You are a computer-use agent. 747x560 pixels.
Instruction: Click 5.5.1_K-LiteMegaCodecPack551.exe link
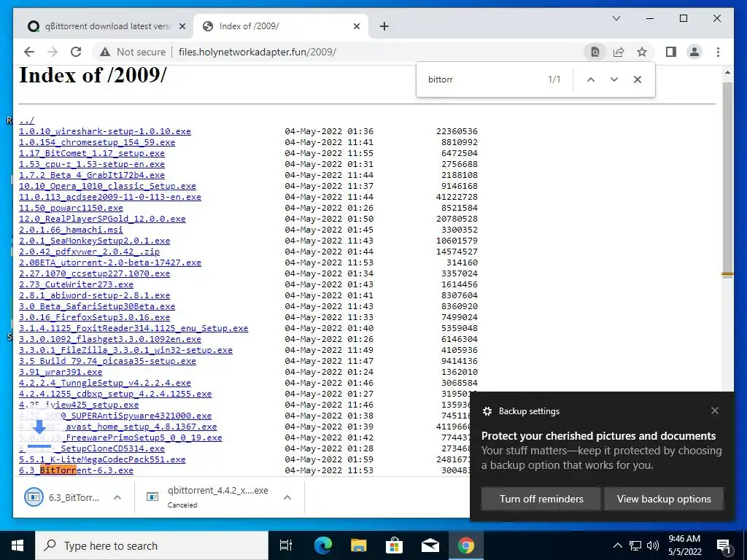(102, 460)
